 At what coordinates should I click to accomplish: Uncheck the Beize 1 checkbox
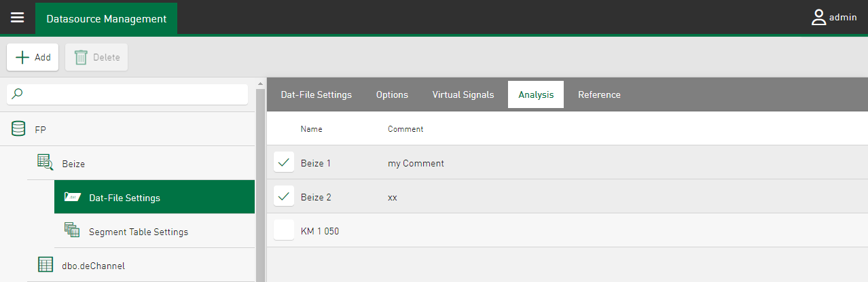coord(284,163)
